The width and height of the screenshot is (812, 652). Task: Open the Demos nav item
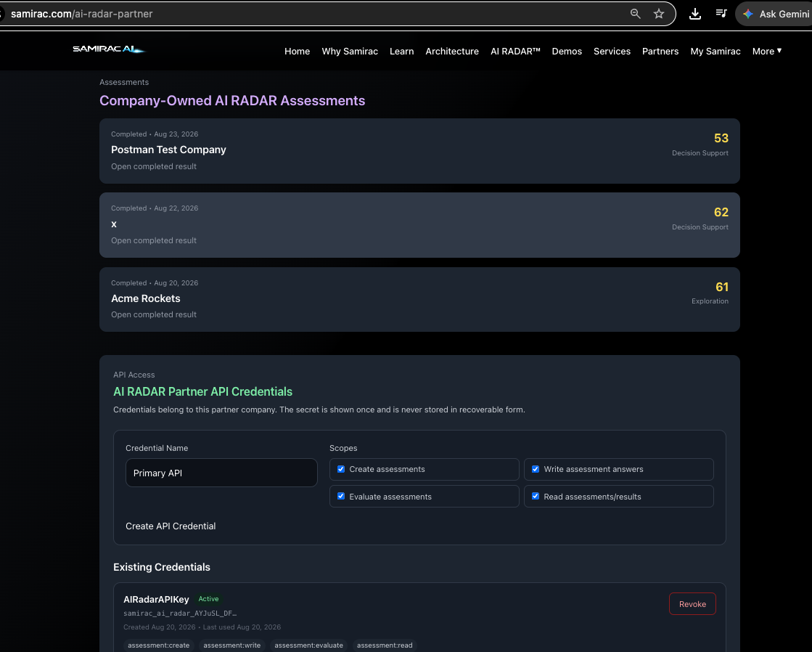(x=567, y=52)
